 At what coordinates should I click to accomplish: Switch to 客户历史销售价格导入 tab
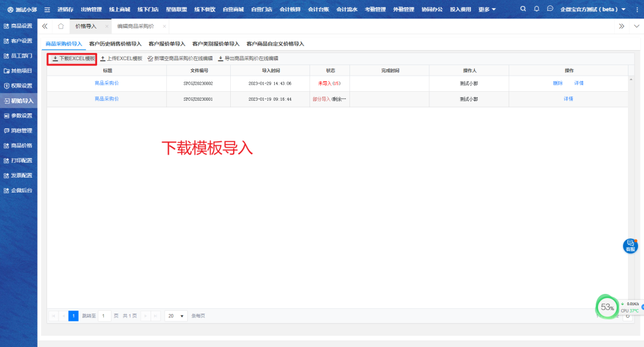tap(115, 44)
